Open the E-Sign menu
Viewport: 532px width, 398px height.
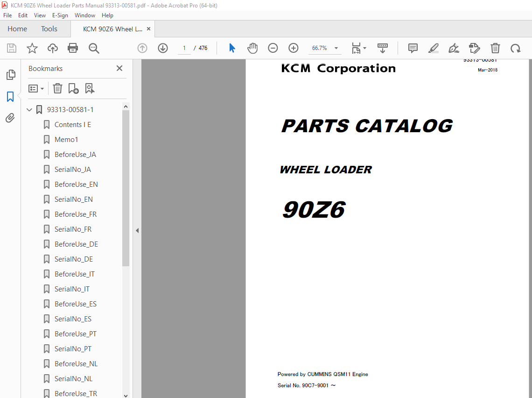[x=60, y=15]
